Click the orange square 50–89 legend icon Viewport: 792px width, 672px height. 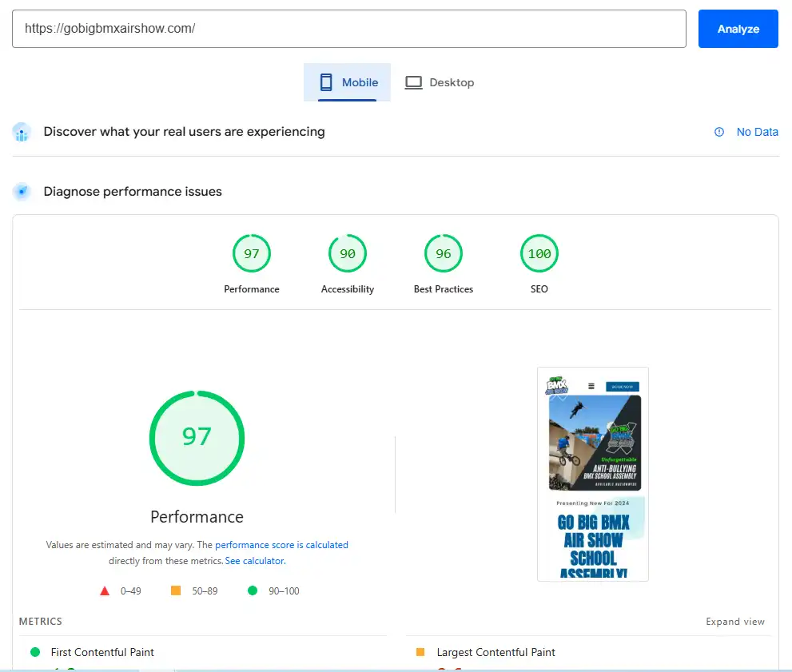(x=176, y=590)
